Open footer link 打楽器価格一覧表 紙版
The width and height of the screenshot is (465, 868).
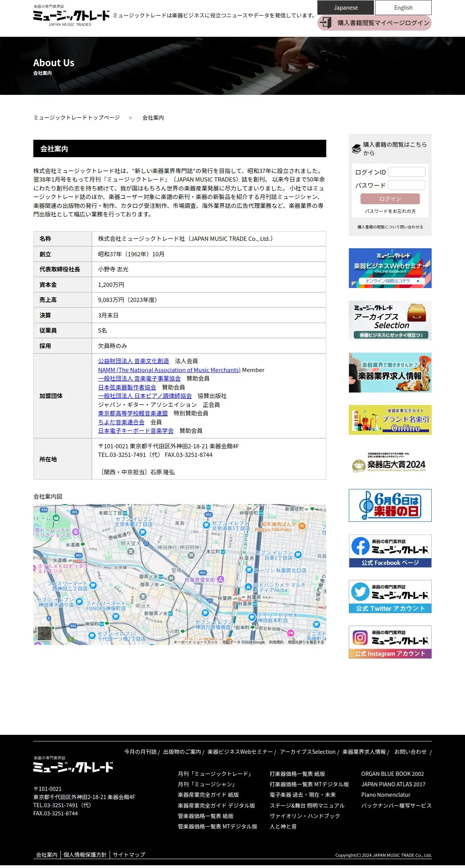click(x=298, y=774)
